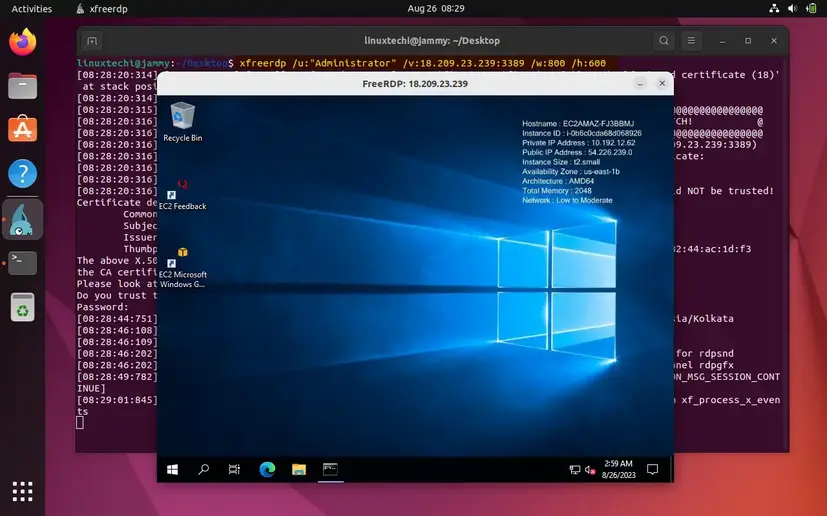Viewport: 827px width, 516px height.
Task: Show the Windows clock and date flyout
Action: click(x=620, y=469)
